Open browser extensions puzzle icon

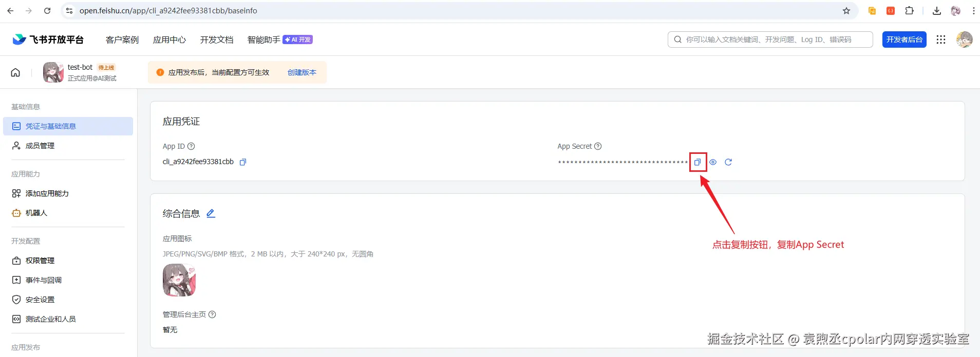coord(909,11)
